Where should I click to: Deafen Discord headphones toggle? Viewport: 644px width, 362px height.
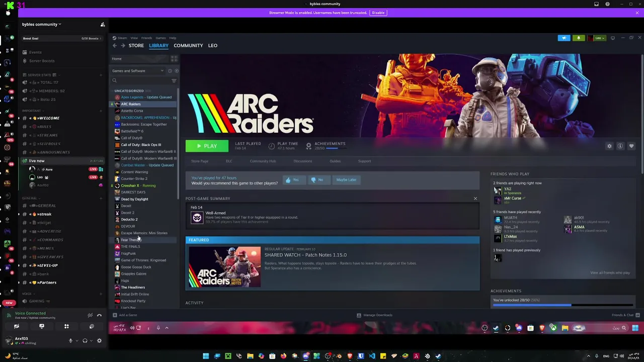(85, 341)
